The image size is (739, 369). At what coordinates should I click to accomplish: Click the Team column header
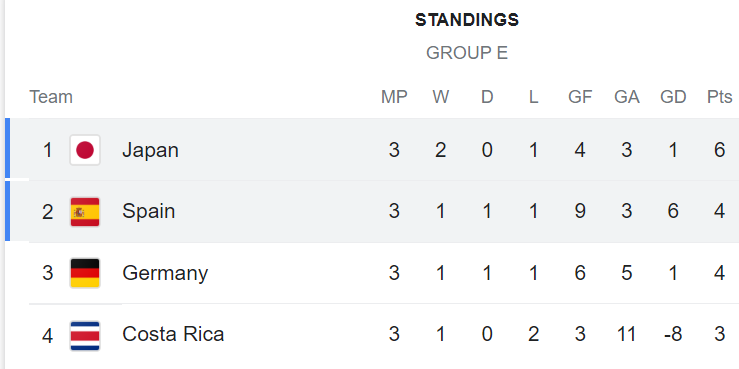[x=51, y=97]
